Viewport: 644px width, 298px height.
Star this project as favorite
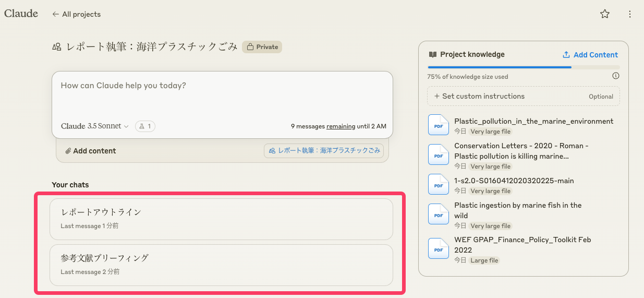pos(605,14)
